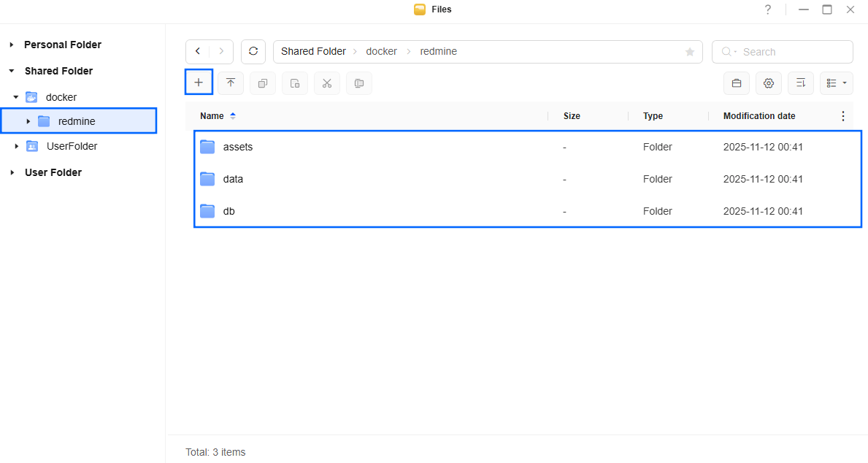Open the Files help question mark
Screen dimensions: 868x463
point(767,9)
